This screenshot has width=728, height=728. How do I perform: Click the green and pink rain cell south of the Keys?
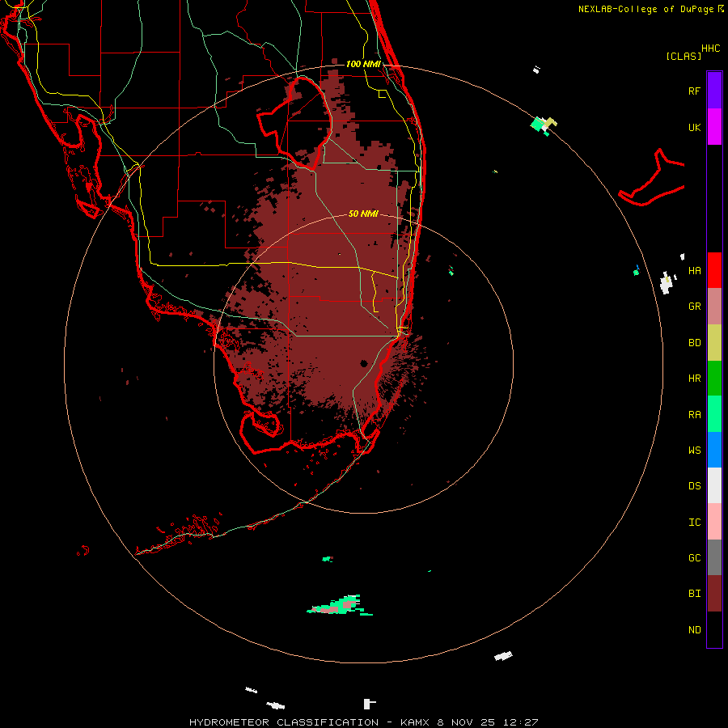tap(339, 605)
